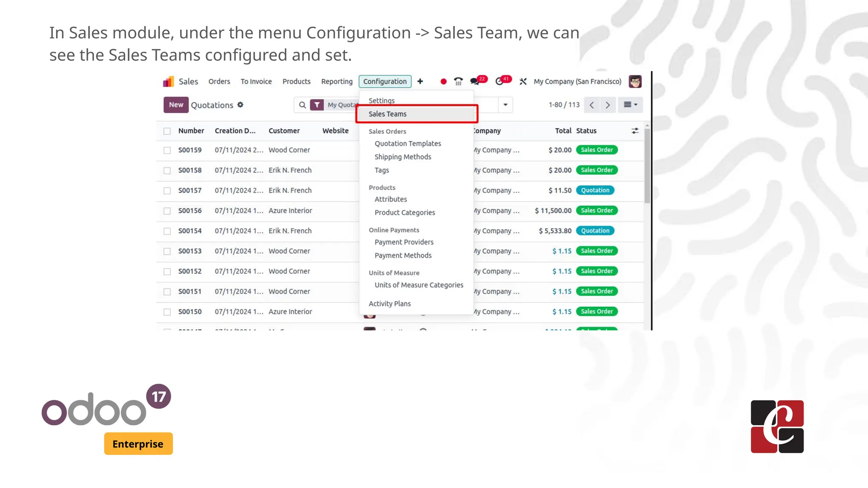Screen dimensions: 868x488
Task: Select the checkbox for order S00157
Action: [167, 191]
